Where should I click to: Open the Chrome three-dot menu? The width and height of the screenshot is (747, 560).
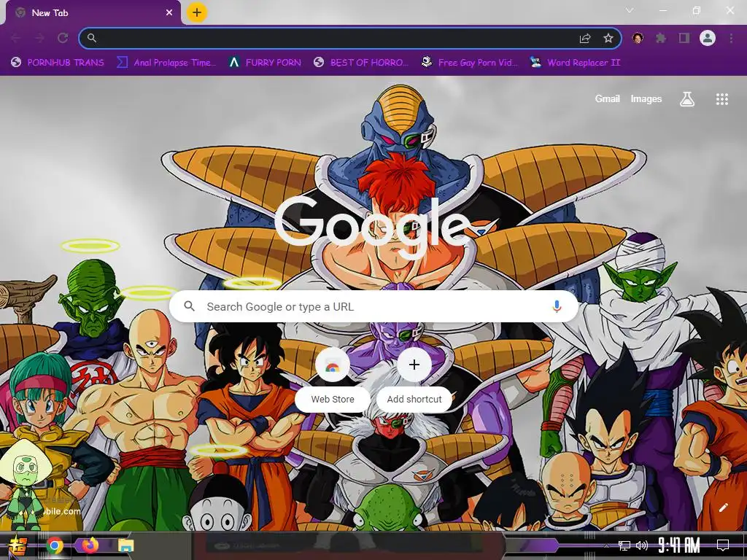coord(731,38)
